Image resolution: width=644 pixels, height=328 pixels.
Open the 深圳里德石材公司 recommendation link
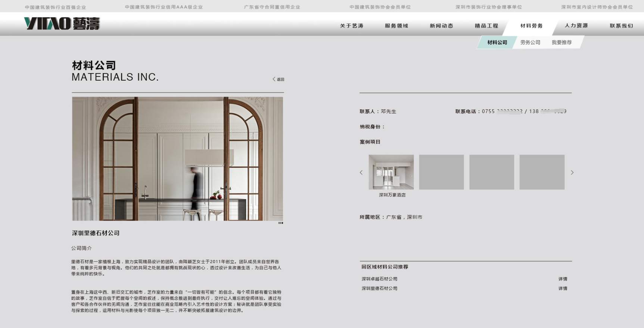point(380,288)
